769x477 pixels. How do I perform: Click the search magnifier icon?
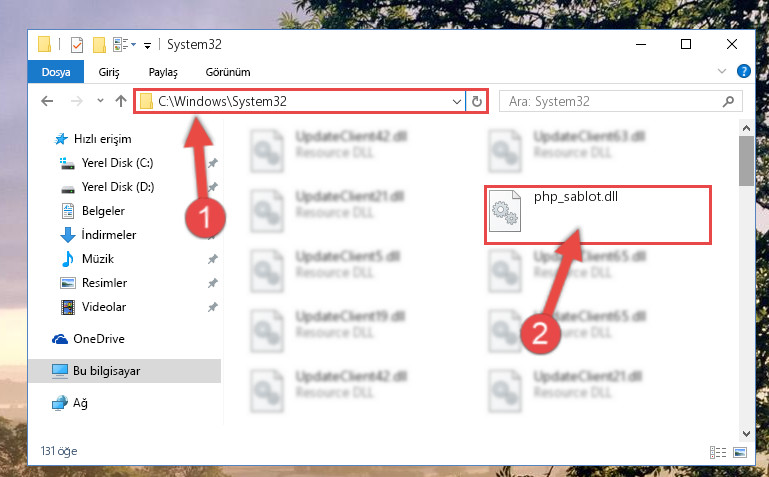(x=728, y=101)
